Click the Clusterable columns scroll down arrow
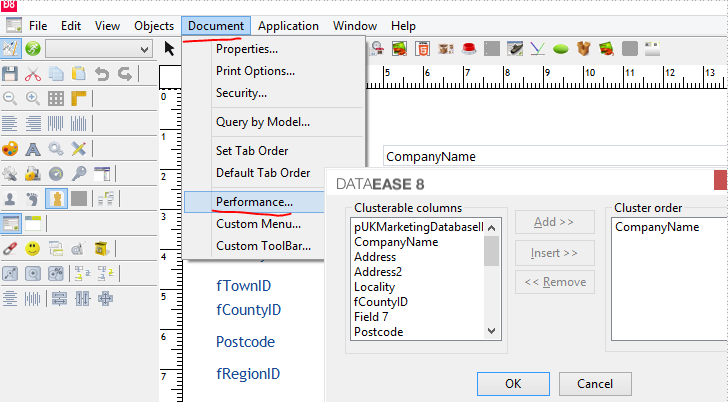The height and width of the screenshot is (402, 728). point(491,331)
